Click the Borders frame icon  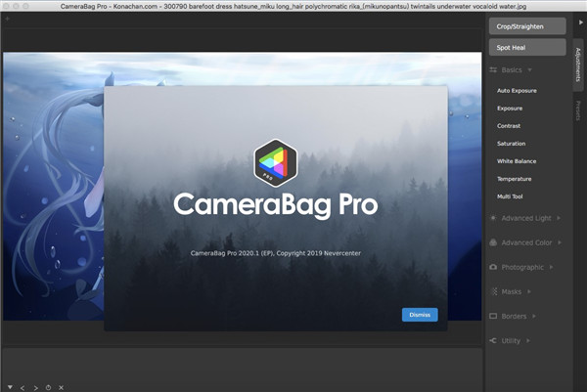(x=494, y=316)
